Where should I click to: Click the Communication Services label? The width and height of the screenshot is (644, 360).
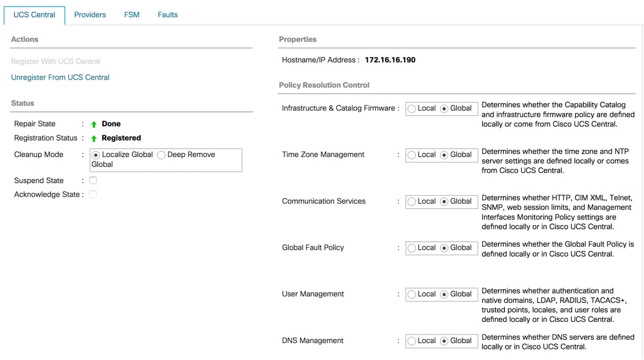coord(324,201)
